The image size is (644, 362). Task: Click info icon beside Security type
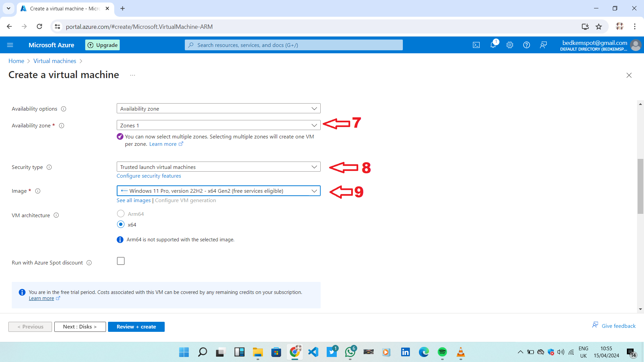[49, 167]
